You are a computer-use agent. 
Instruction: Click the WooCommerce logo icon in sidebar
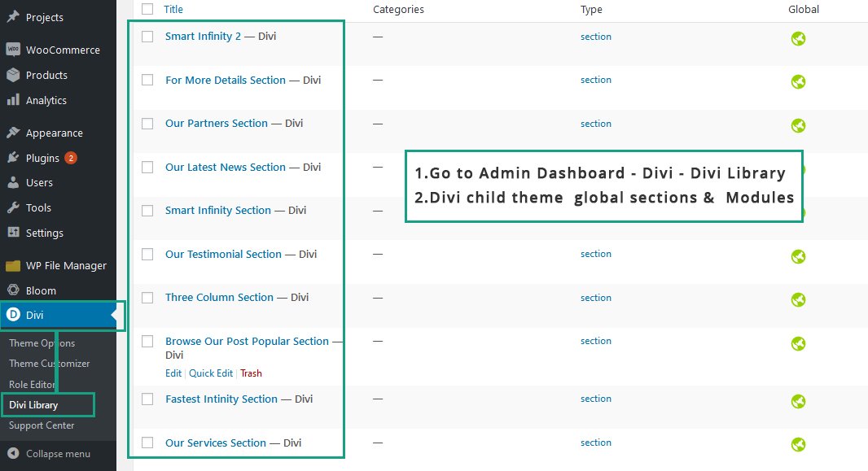13,49
